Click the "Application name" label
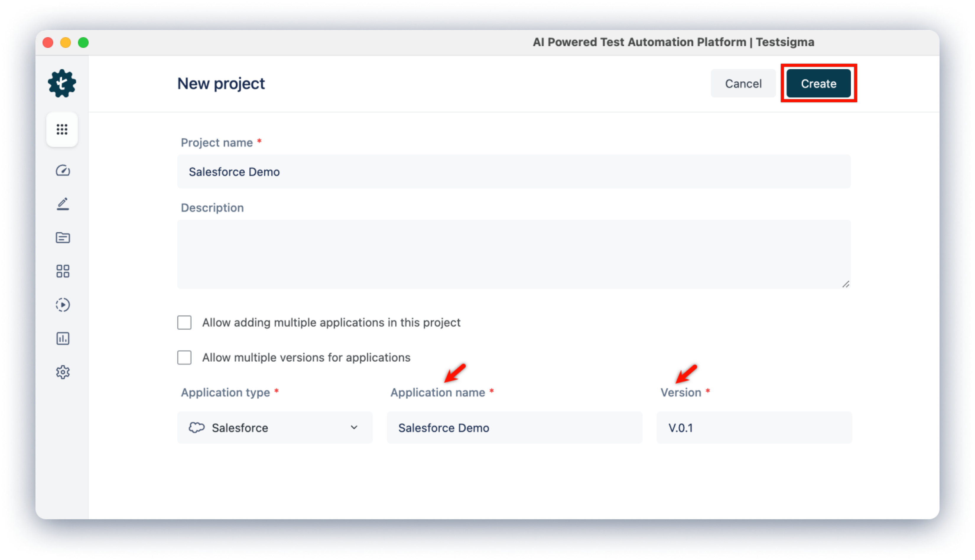Image resolution: width=975 pixels, height=560 pixels. coord(438,392)
